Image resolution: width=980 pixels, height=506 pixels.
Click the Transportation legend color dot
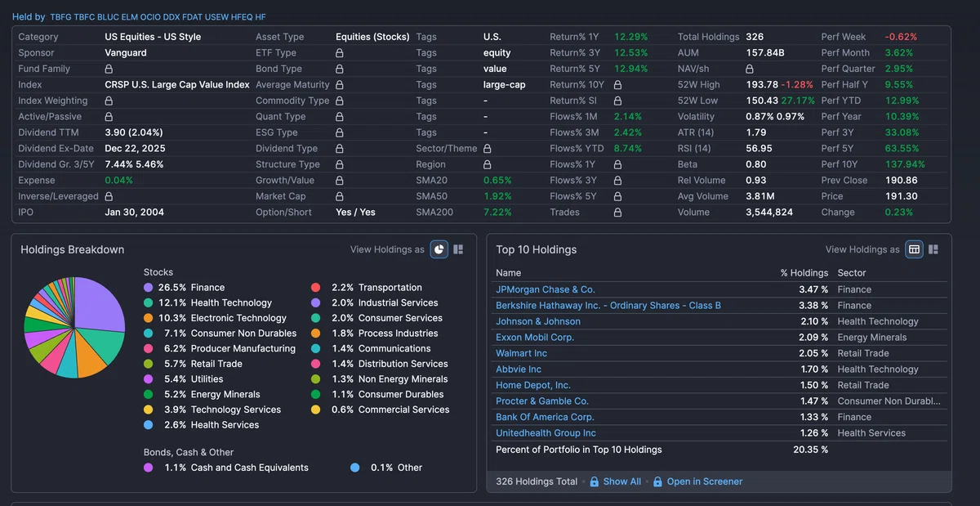315,288
